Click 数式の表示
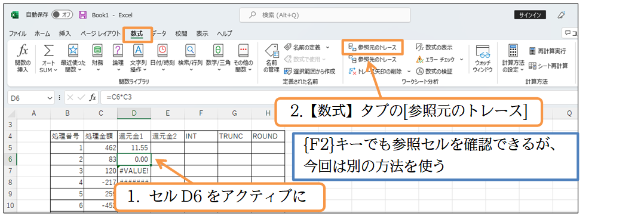This screenshot has width=644, height=216. (x=434, y=48)
